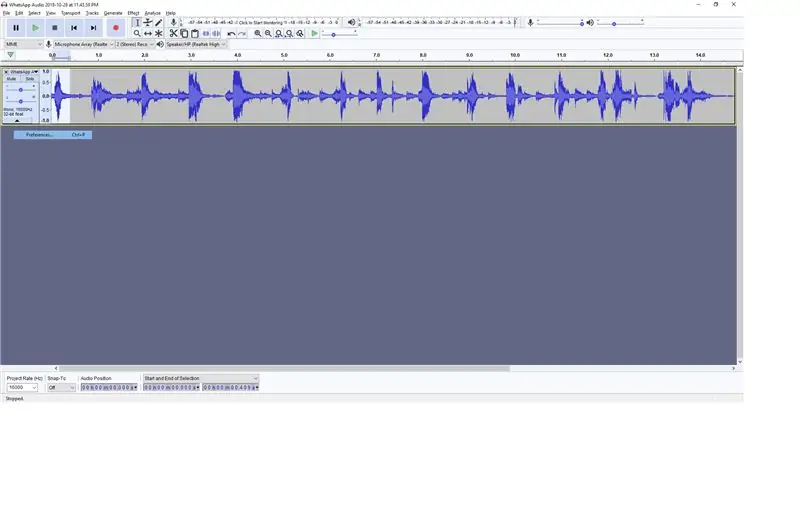Open Start and End of Selection dropdown

coord(201,379)
